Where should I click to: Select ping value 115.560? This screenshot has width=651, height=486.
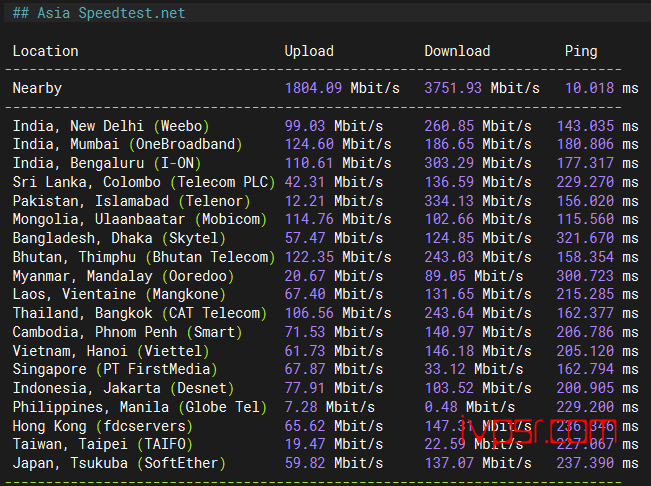(585, 219)
